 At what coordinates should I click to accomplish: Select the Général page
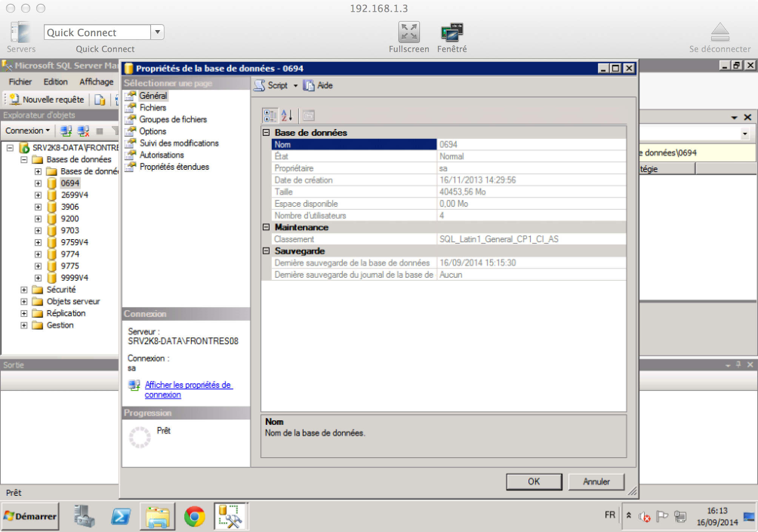(153, 96)
